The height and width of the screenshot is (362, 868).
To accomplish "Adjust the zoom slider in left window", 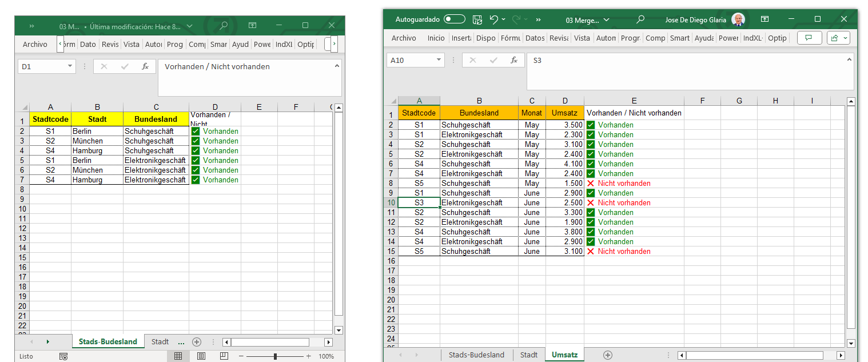I will (276, 356).
